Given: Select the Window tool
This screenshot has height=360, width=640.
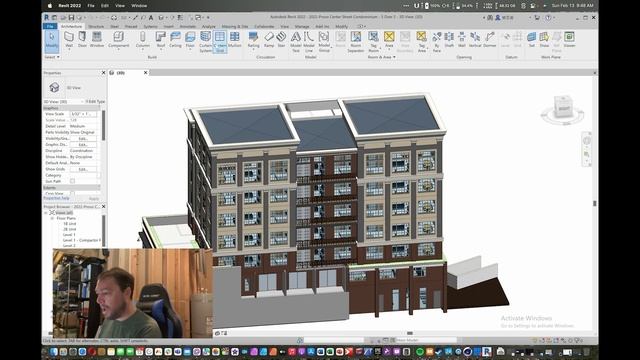Looking at the screenshot, I should [97, 40].
